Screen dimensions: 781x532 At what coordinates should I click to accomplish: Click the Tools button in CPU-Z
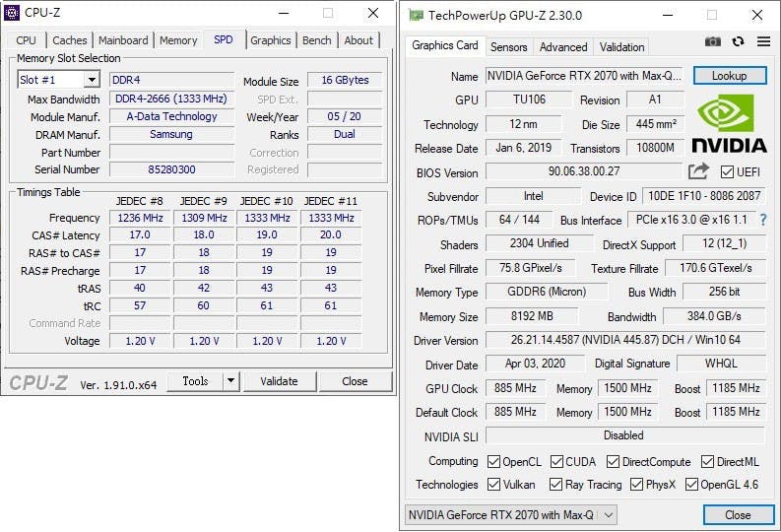point(195,381)
